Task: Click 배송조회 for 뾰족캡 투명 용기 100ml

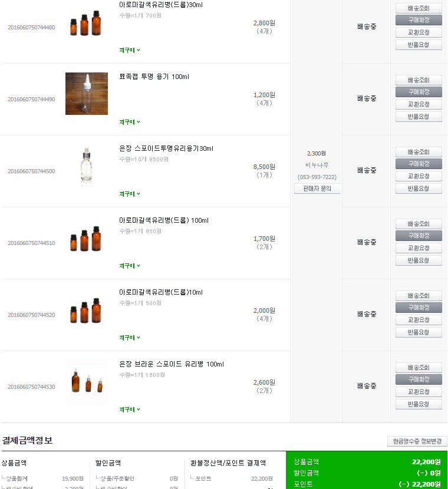Action: coord(419,80)
